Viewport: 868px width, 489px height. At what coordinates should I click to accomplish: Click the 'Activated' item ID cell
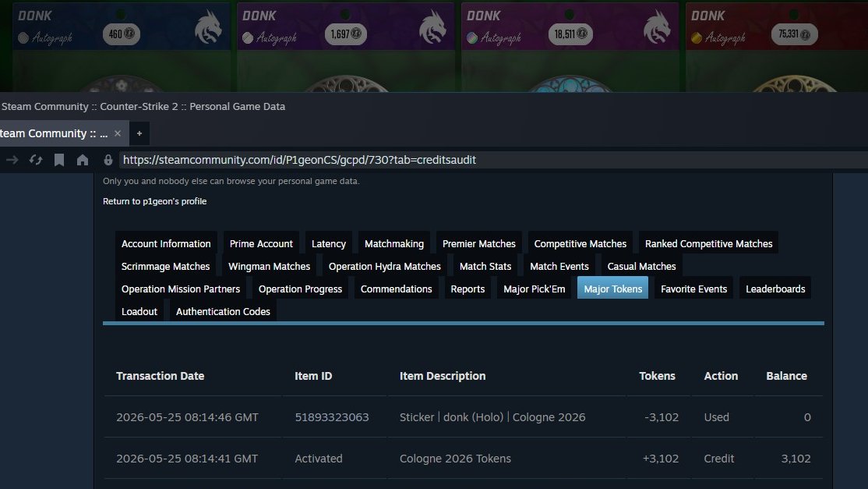click(319, 459)
